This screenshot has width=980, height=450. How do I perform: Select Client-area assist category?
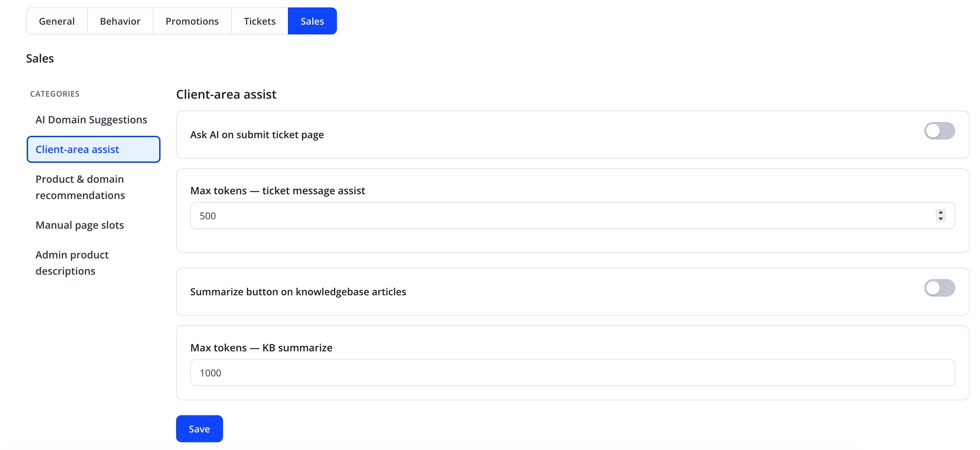point(94,149)
